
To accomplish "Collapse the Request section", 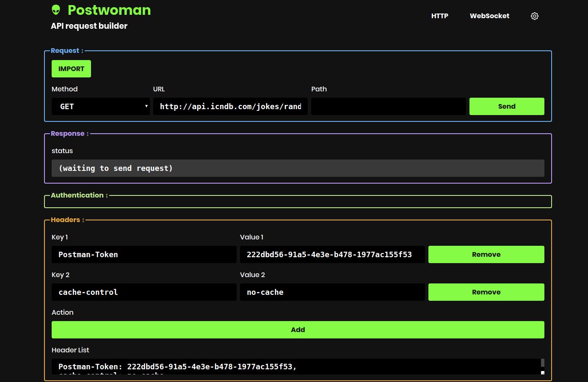I will pos(67,51).
